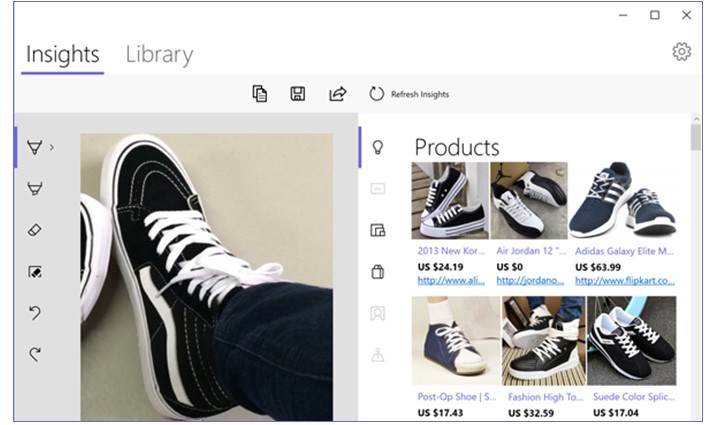The image size is (720, 425).
Task: Switch to the Library tab
Action: coord(159,54)
